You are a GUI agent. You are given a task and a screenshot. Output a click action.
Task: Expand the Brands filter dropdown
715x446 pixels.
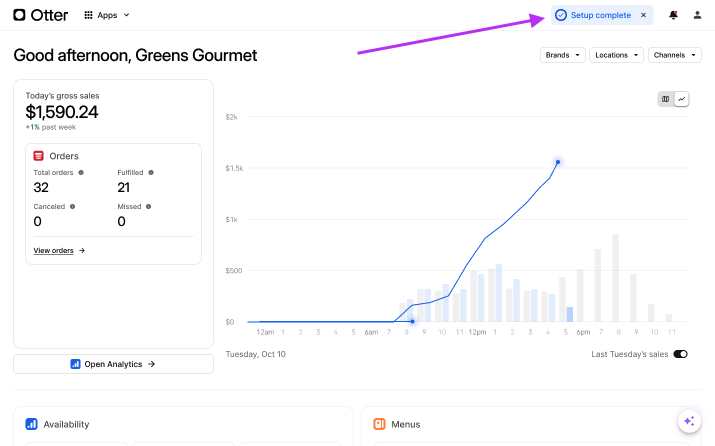click(x=561, y=55)
